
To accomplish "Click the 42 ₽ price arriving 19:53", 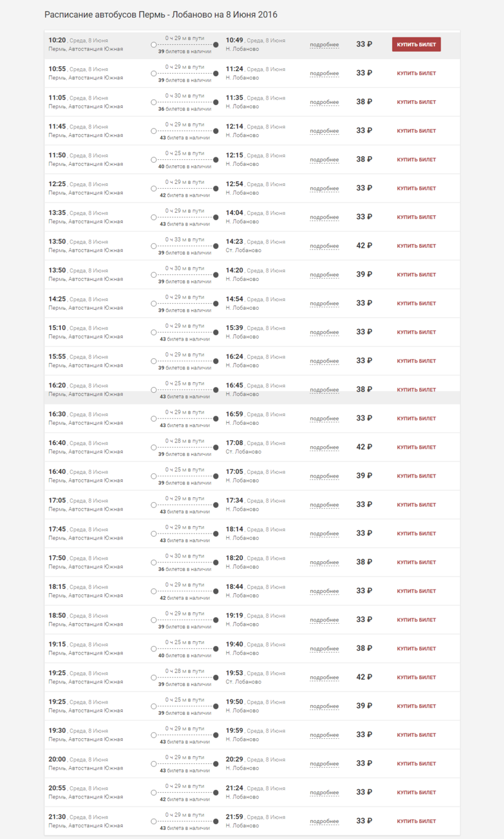I will pos(364,677).
